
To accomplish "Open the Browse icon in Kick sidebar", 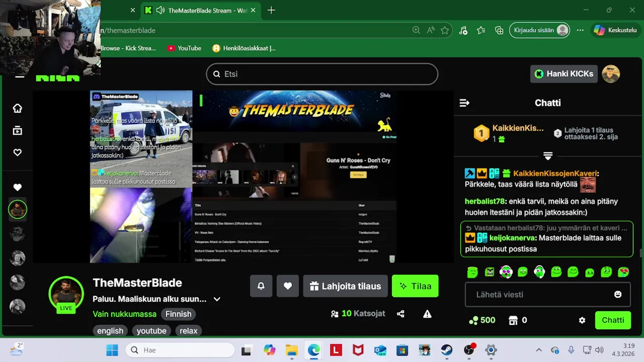I will click(x=17, y=131).
